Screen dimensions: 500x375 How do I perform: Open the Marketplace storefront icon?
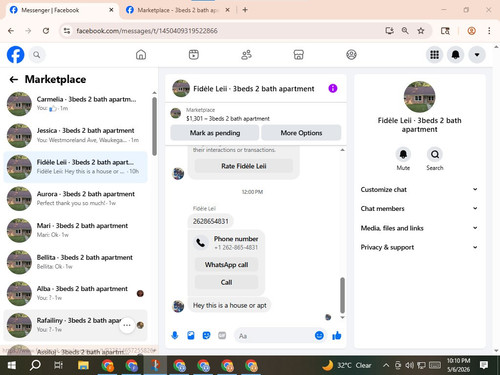coord(299,55)
